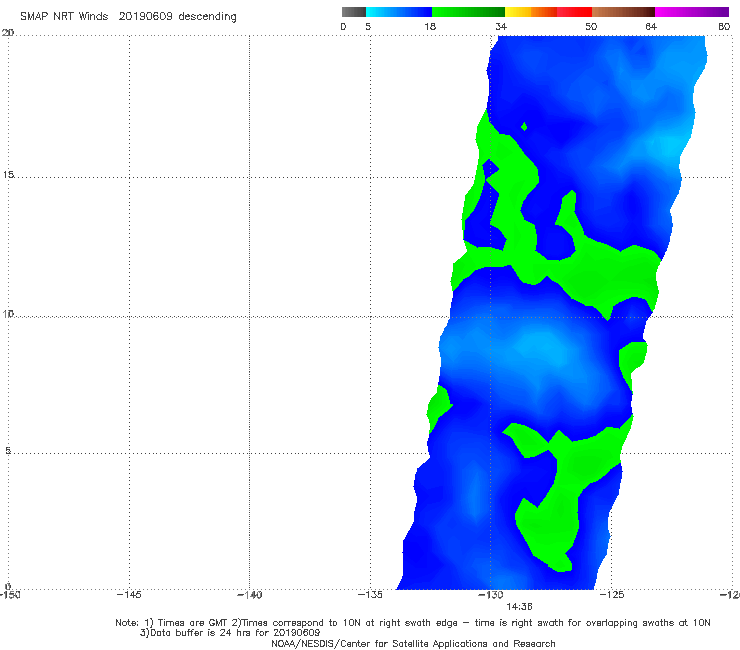
Task: Click the '-130' longitude axis label
Action: [x=491, y=595]
